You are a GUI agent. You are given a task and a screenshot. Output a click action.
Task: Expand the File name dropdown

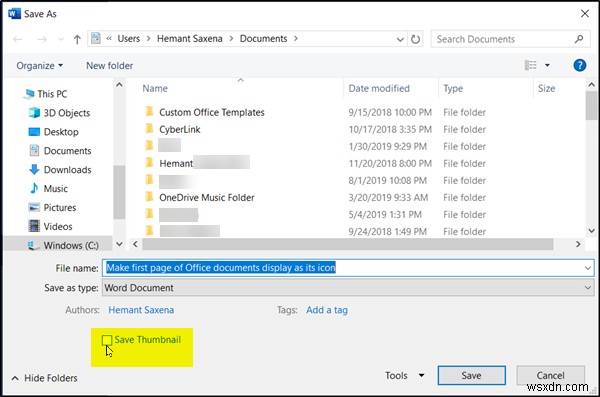588,268
